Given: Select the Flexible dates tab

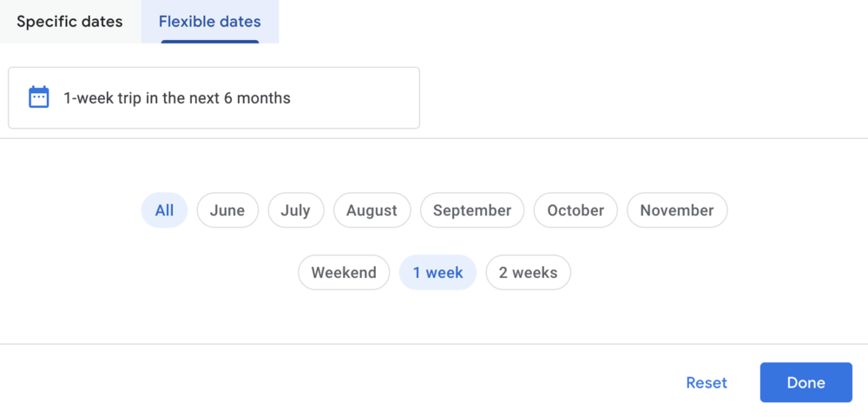Looking at the screenshot, I should click(210, 22).
